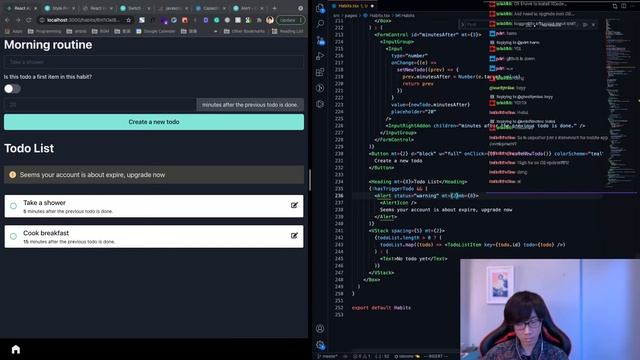Open the Manage gear icon in VS Code
Screen dimensions: 640x360
(320, 345)
